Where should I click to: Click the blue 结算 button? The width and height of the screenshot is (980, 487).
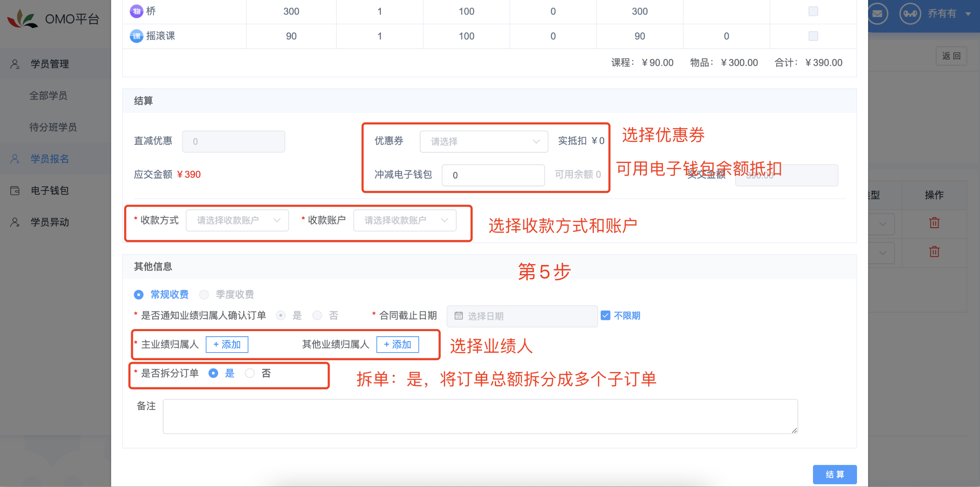835,474
